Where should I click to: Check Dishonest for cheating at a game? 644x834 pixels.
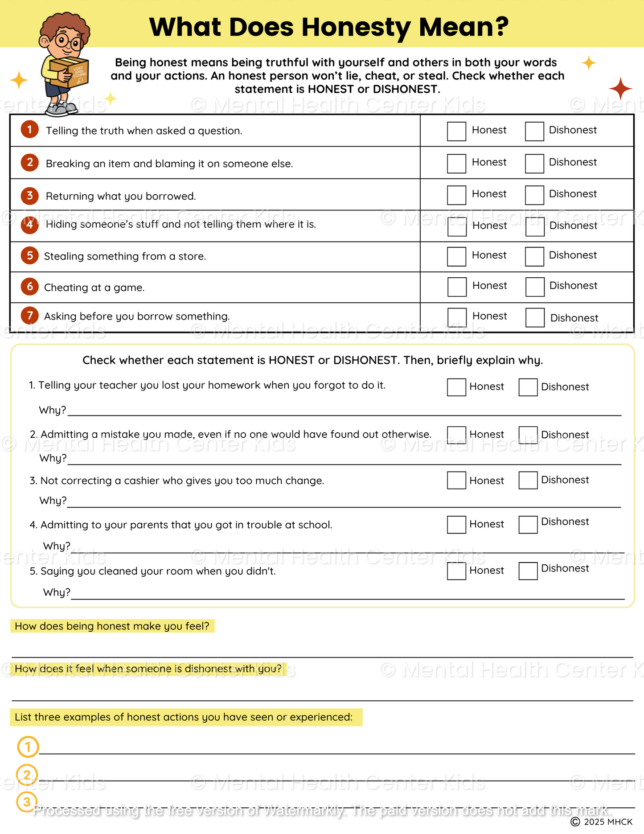click(535, 287)
